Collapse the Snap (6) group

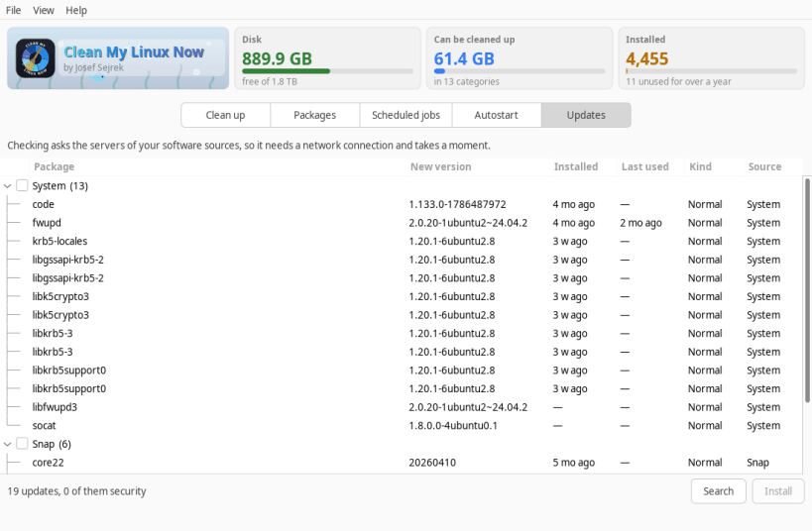(x=7, y=444)
